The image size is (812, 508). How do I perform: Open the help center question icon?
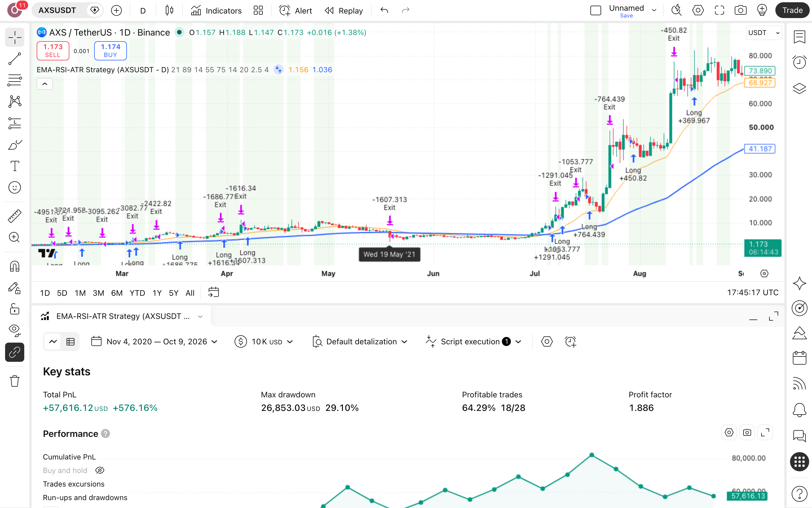coord(800,494)
